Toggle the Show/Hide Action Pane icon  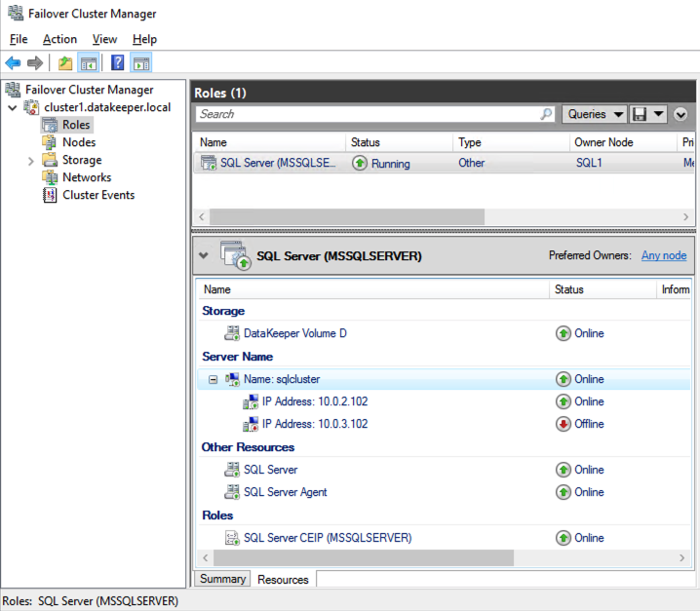141,63
